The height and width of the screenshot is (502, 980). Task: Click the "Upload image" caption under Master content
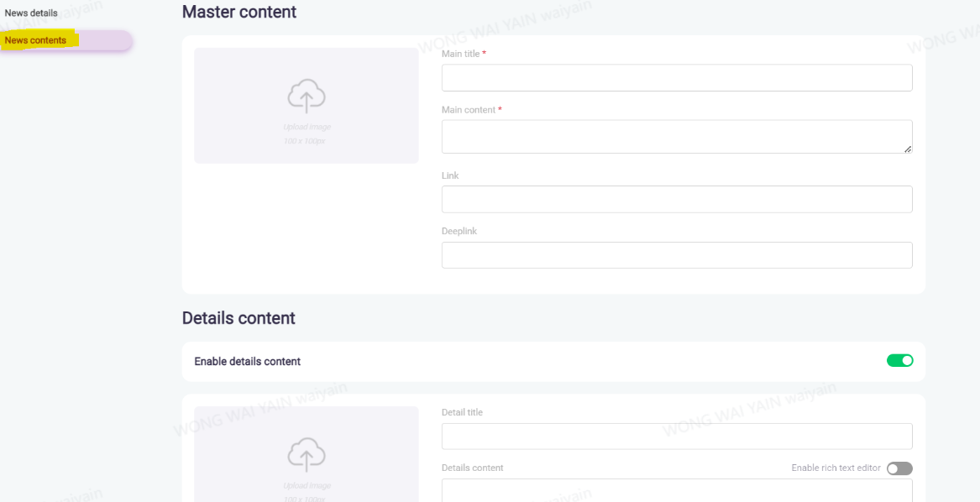pos(307,128)
